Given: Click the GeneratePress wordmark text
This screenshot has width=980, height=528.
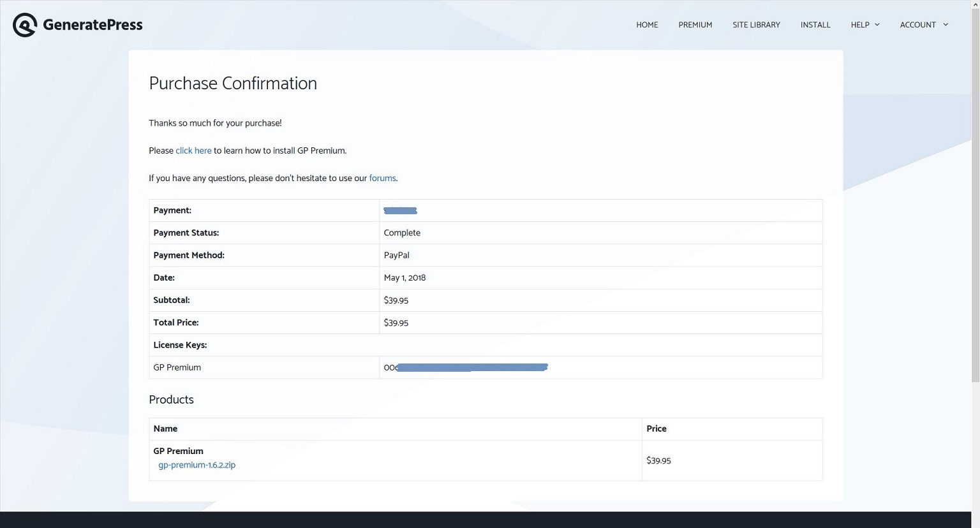Looking at the screenshot, I should 93,25.
